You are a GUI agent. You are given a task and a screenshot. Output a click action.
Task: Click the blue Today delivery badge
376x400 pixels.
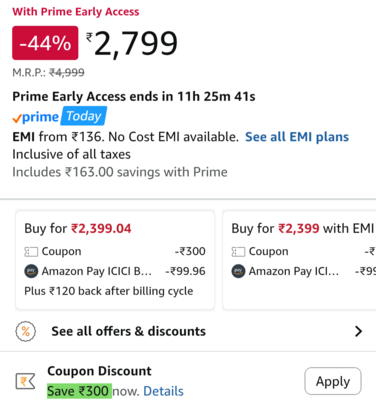click(x=84, y=116)
